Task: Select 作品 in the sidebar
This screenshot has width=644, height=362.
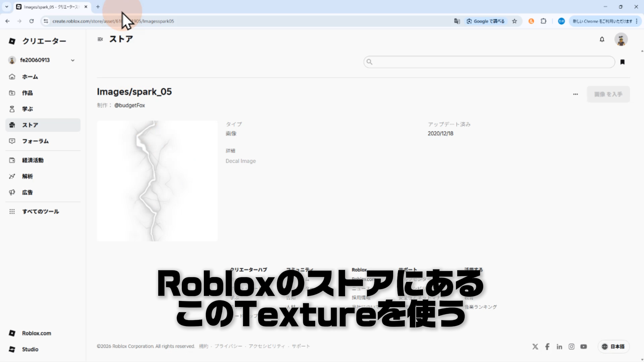Action: 27,93
